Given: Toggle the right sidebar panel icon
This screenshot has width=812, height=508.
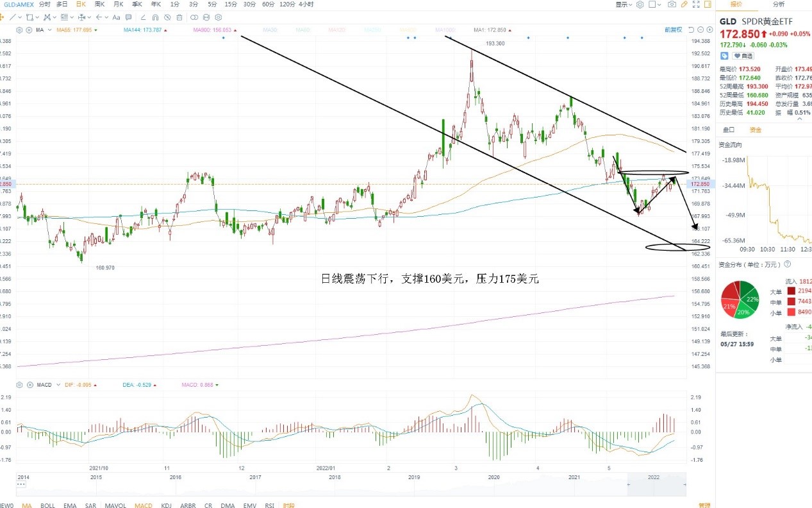Looking at the screenshot, I should pos(708,4).
